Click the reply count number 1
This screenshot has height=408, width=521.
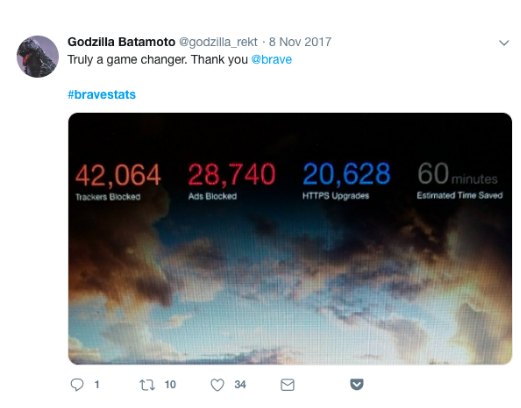coord(97,385)
